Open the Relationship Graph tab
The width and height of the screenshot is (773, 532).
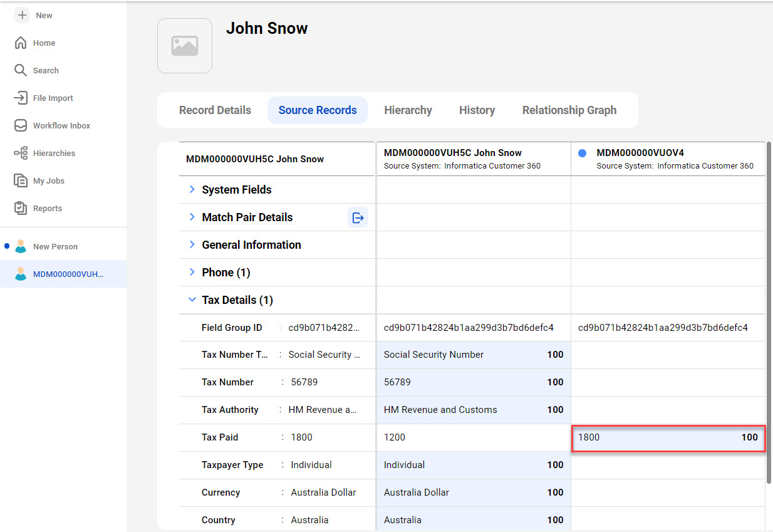[569, 110]
